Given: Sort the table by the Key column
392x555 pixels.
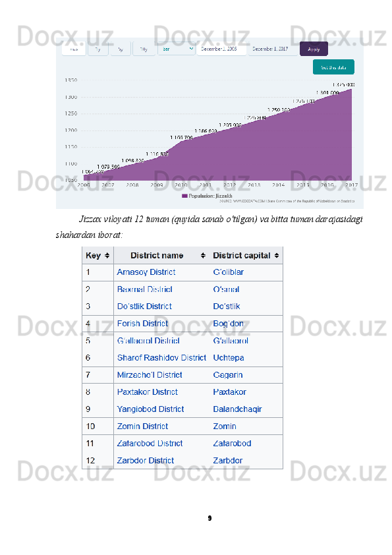Looking at the screenshot, I should (105, 255).
